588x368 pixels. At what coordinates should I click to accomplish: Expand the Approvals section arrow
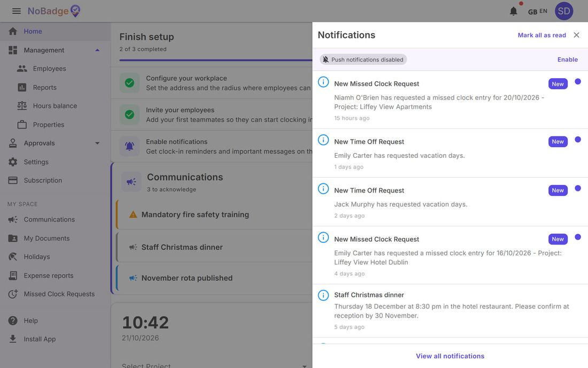[x=97, y=143]
